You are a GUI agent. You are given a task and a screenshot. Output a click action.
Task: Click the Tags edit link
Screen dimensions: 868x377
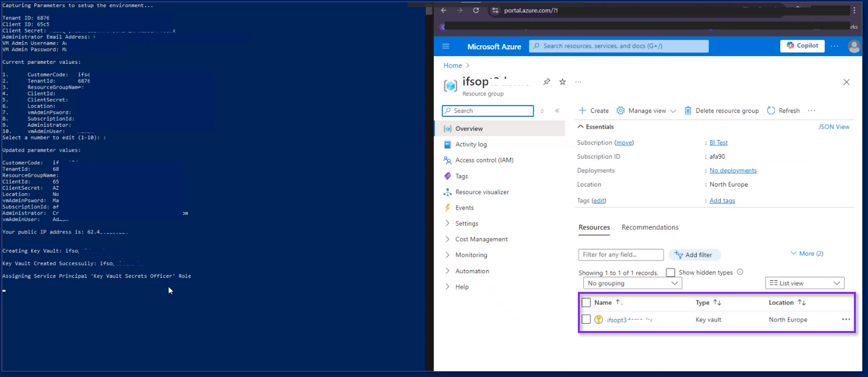[599, 201]
